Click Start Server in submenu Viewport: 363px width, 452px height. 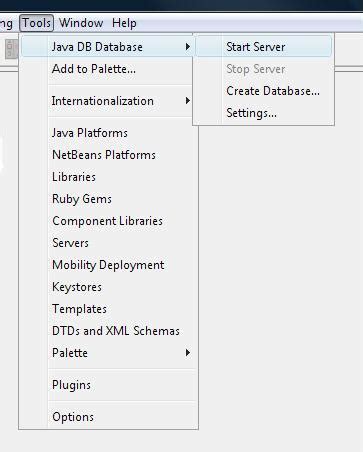coord(263,47)
